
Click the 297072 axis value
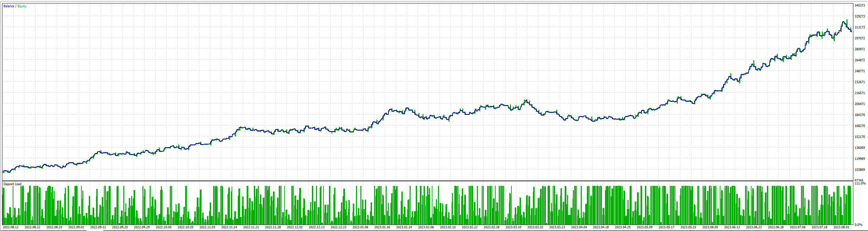[860, 38]
